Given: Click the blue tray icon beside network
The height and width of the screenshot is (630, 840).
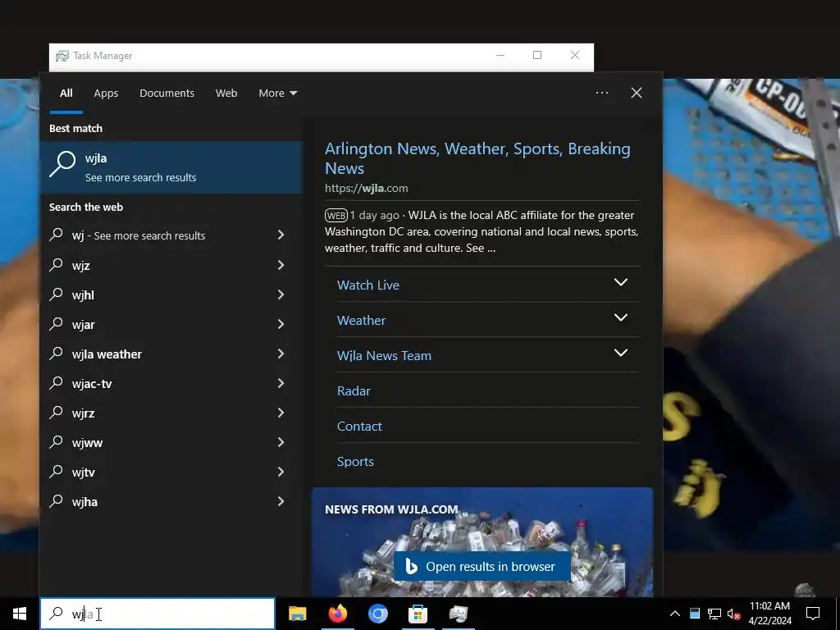Looking at the screenshot, I should point(694,614).
